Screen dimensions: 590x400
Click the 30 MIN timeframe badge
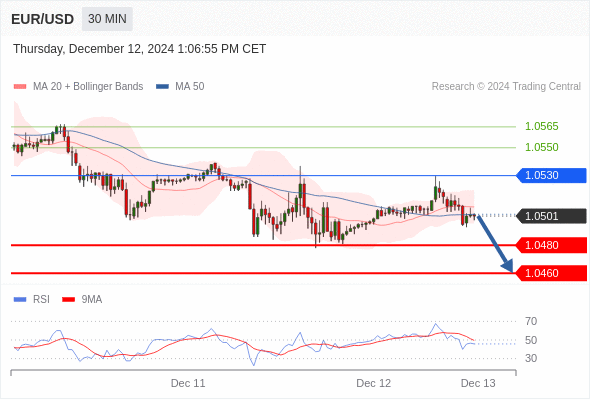[107, 19]
